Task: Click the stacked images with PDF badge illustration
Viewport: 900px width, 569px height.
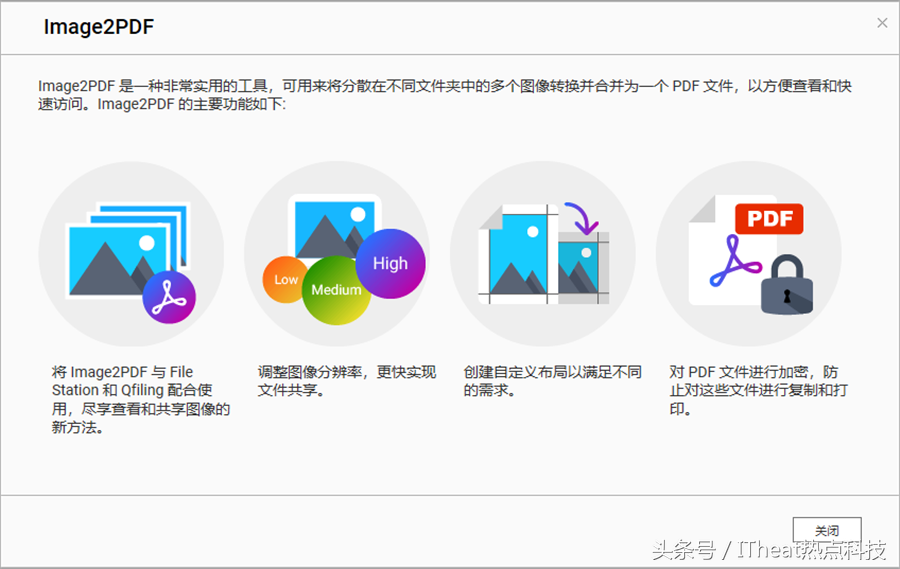Action: (131, 254)
